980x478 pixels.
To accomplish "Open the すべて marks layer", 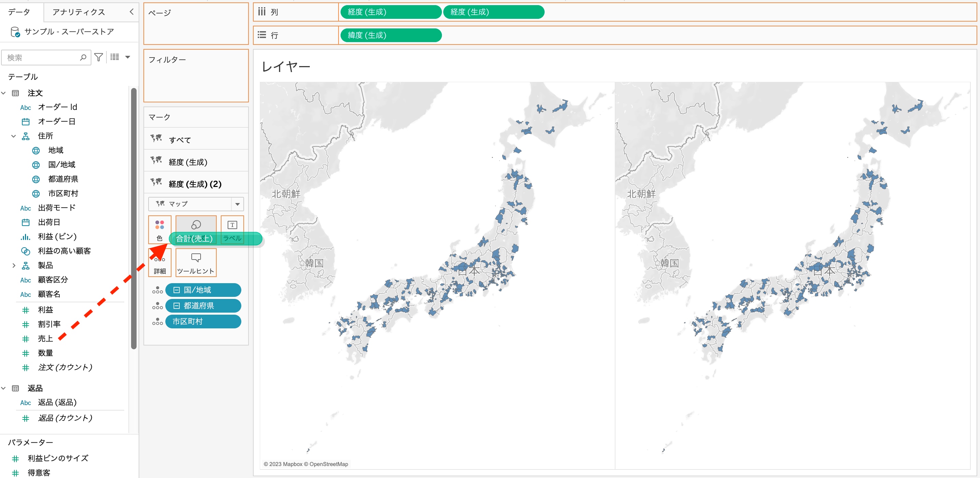I will click(x=196, y=140).
